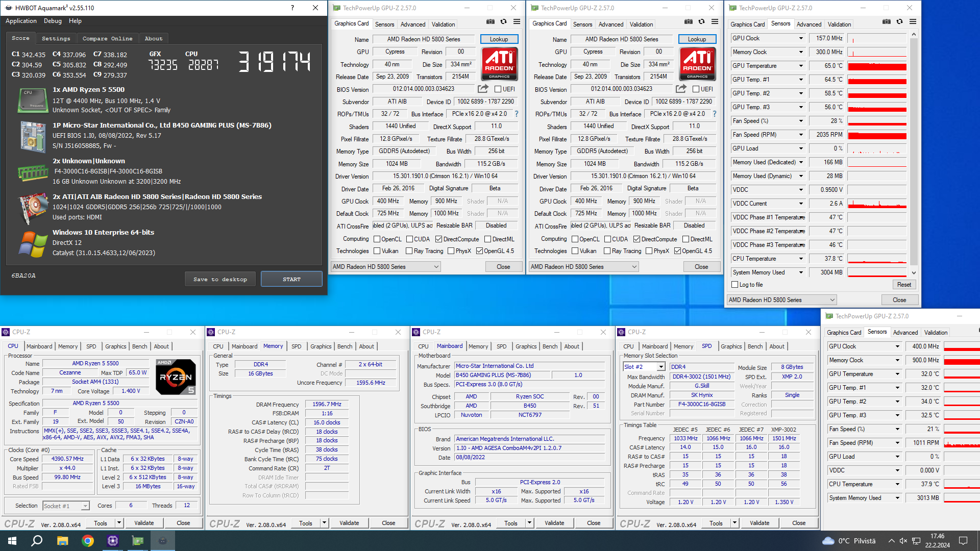Screen dimensions: 980x551
Task: Toggle DirectCompute checkbox in leftmost GPU-Z window
Action: tap(438, 239)
